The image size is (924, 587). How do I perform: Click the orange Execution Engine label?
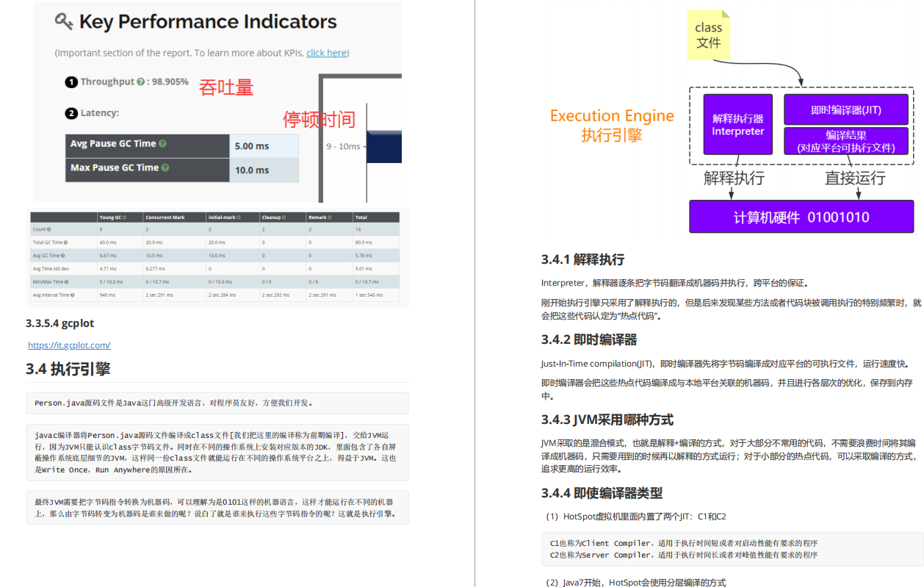(x=612, y=116)
